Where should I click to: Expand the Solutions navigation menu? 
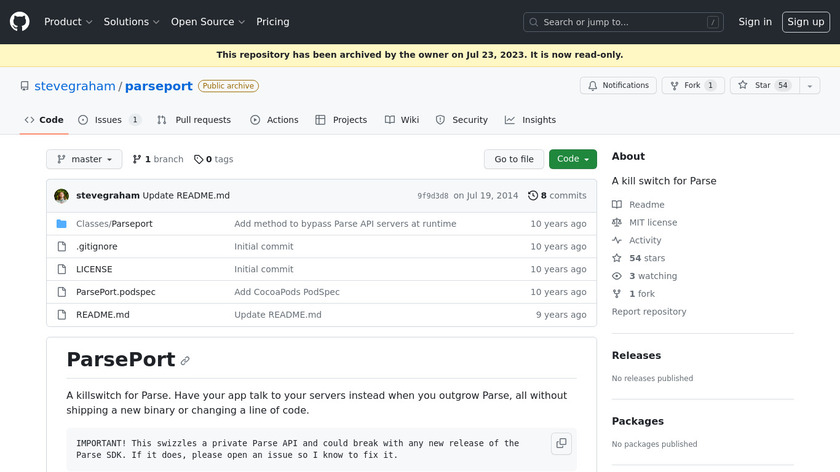(x=131, y=22)
